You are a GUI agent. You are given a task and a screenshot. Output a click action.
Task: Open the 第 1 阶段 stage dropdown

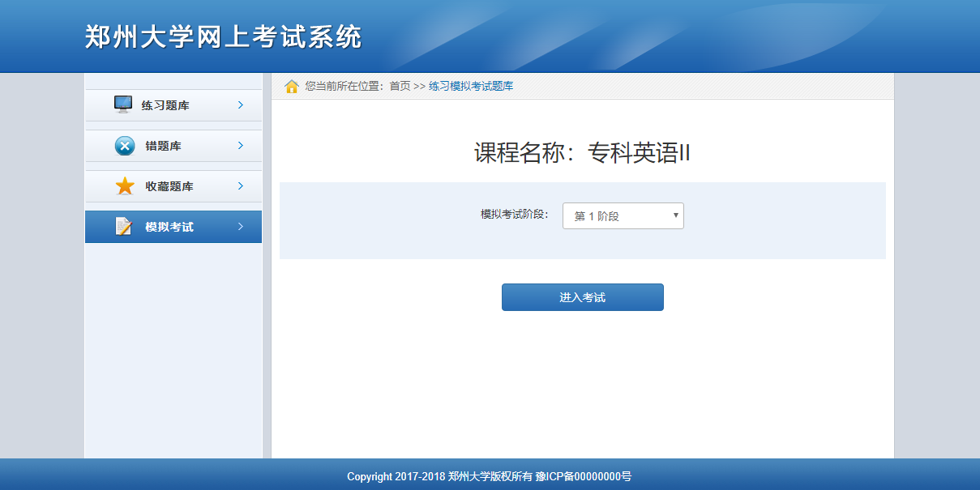623,216
